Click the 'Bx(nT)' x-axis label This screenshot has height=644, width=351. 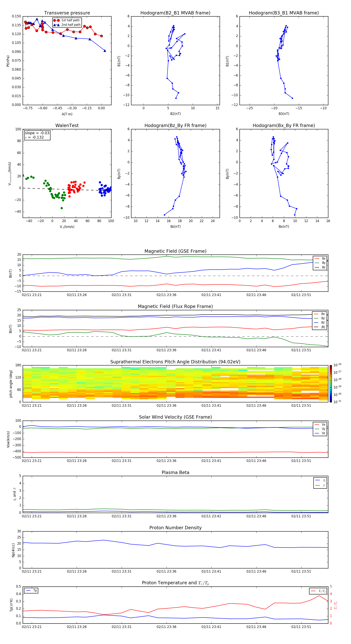tap(284, 227)
